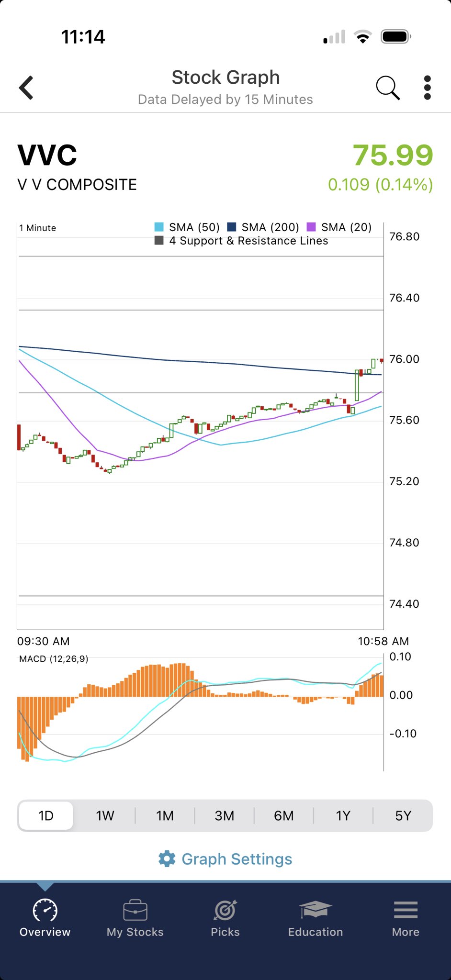Viewport: 451px width, 980px height.
Task: Go back using the left chevron
Action: click(x=27, y=88)
